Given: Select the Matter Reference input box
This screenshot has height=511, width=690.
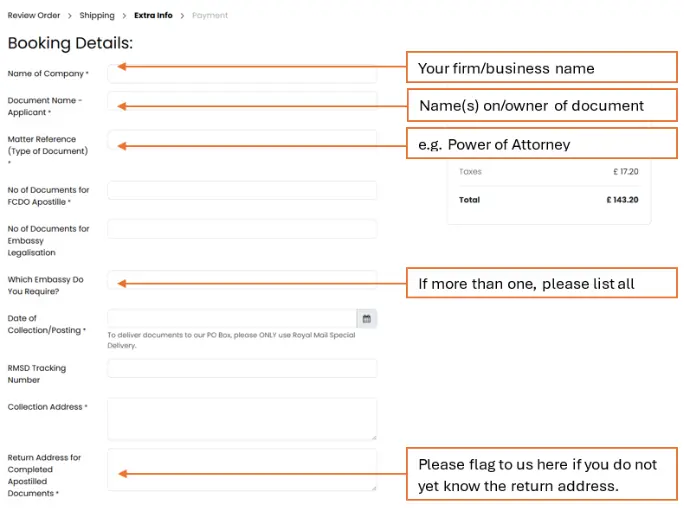Looking at the screenshot, I should 242,140.
